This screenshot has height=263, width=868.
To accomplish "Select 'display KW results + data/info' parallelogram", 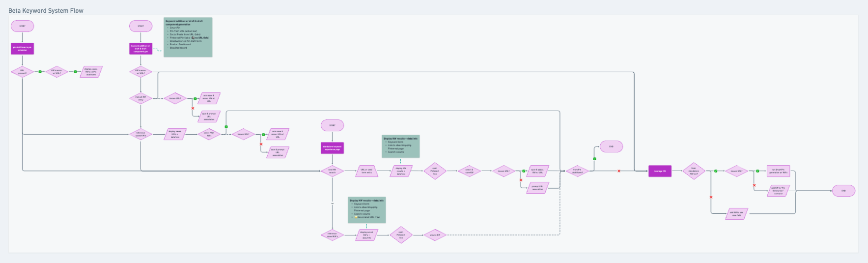I will pyautogui.click(x=401, y=171).
